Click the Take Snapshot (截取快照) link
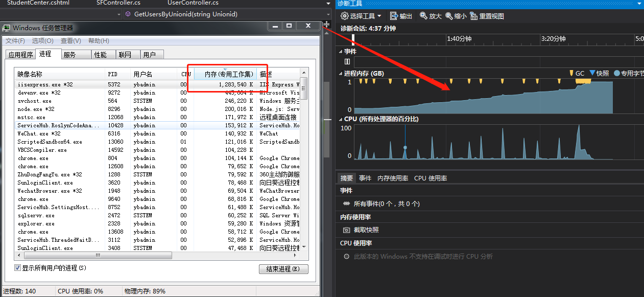This screenshot has width=644, height=297. click(x=366, y=230)
